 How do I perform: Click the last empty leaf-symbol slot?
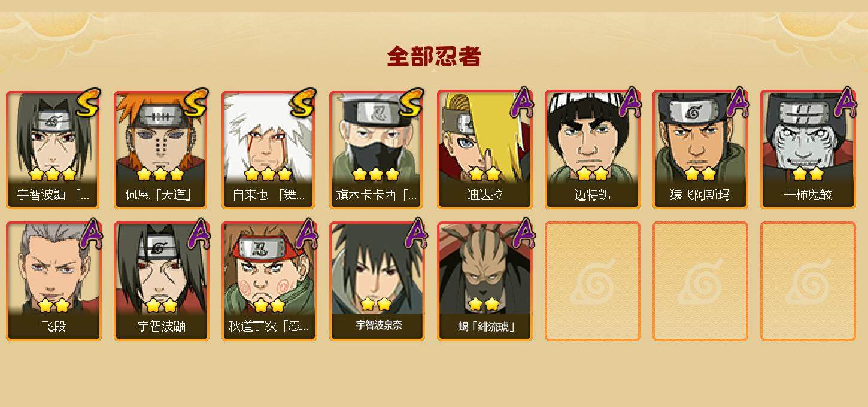(808, 281)
